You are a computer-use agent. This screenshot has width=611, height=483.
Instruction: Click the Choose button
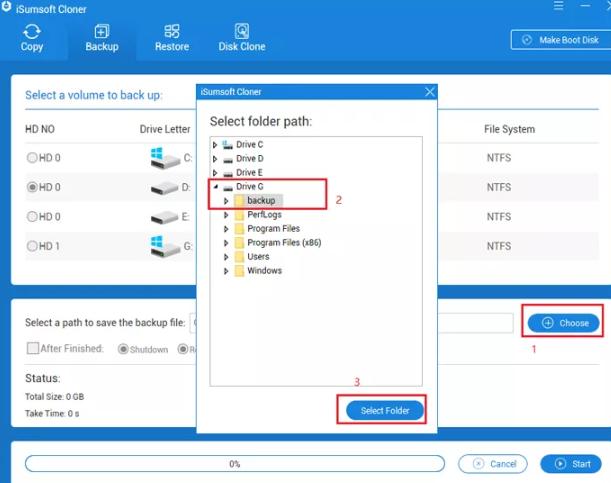[563, 323]
